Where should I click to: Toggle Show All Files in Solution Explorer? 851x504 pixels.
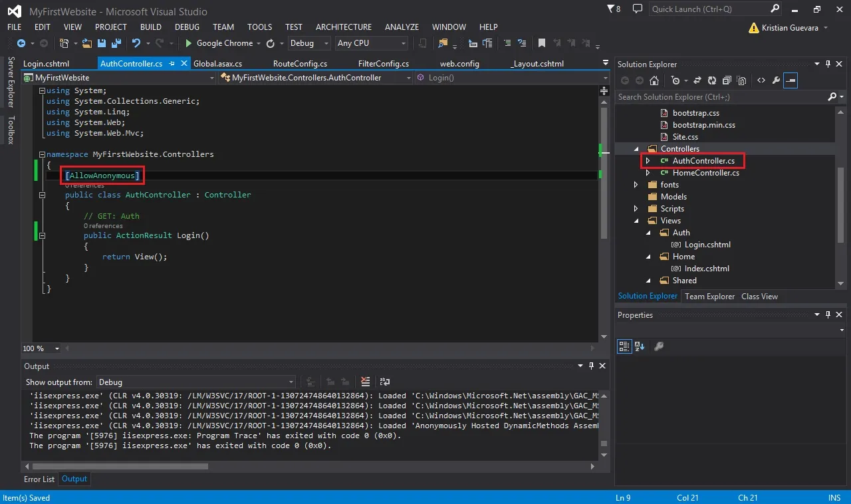(741, 80)
